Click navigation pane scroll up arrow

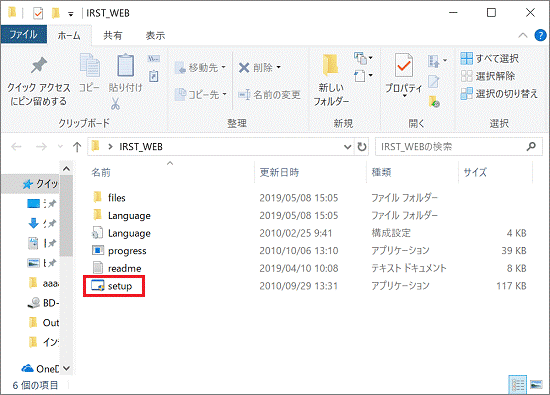(66, 169)
